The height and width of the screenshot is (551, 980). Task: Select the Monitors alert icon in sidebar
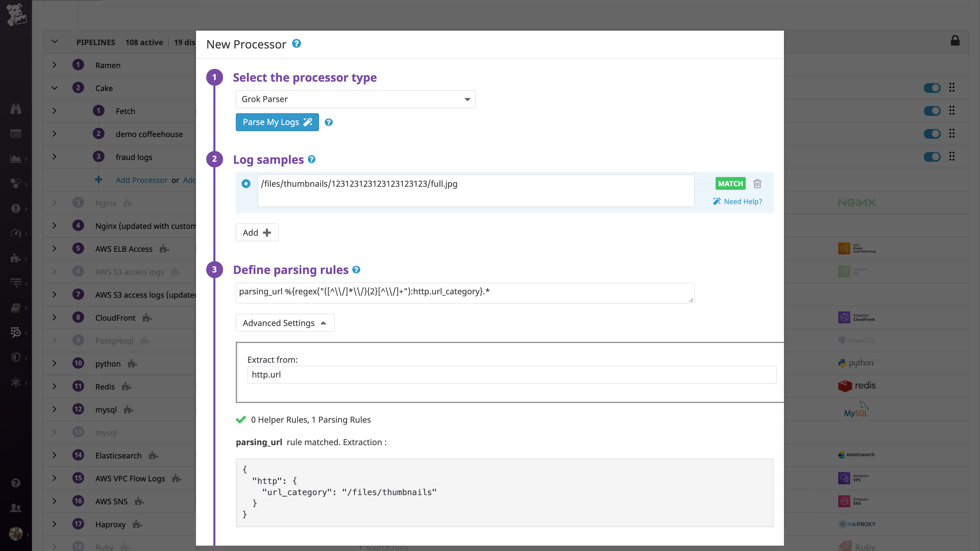pos(16,208)
